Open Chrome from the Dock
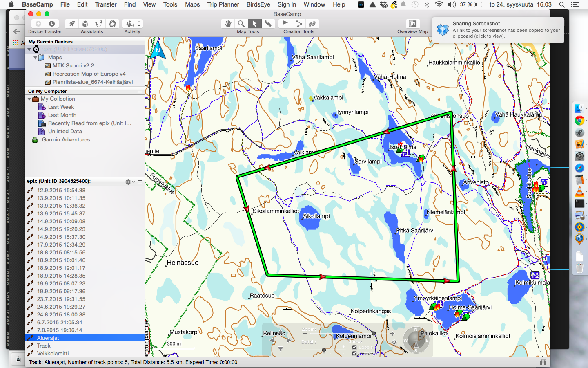Screen dimensions: 588x368 579,121
